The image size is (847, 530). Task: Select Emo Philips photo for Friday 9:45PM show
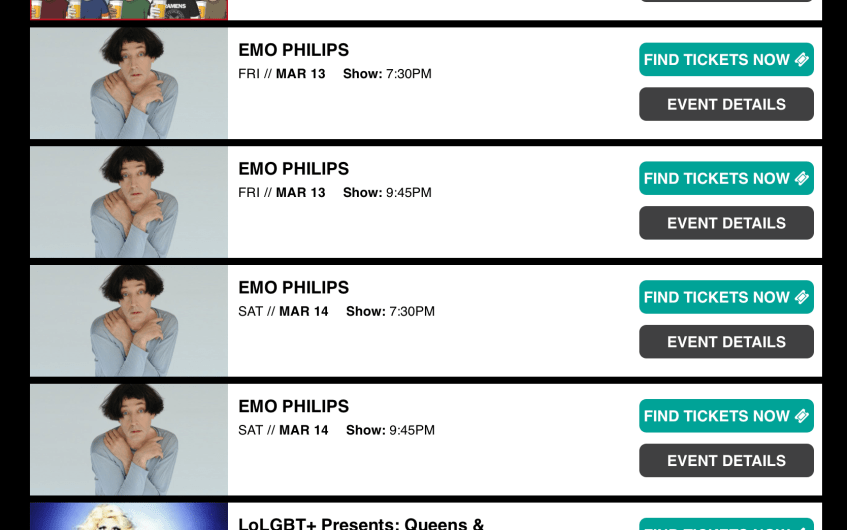point(129,202)
